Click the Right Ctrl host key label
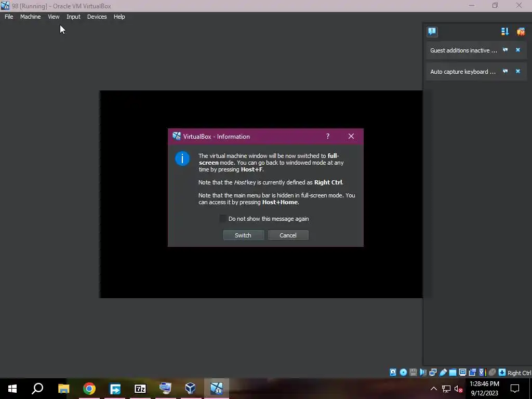This screenshot has height=399, width=532. point(519,373)
